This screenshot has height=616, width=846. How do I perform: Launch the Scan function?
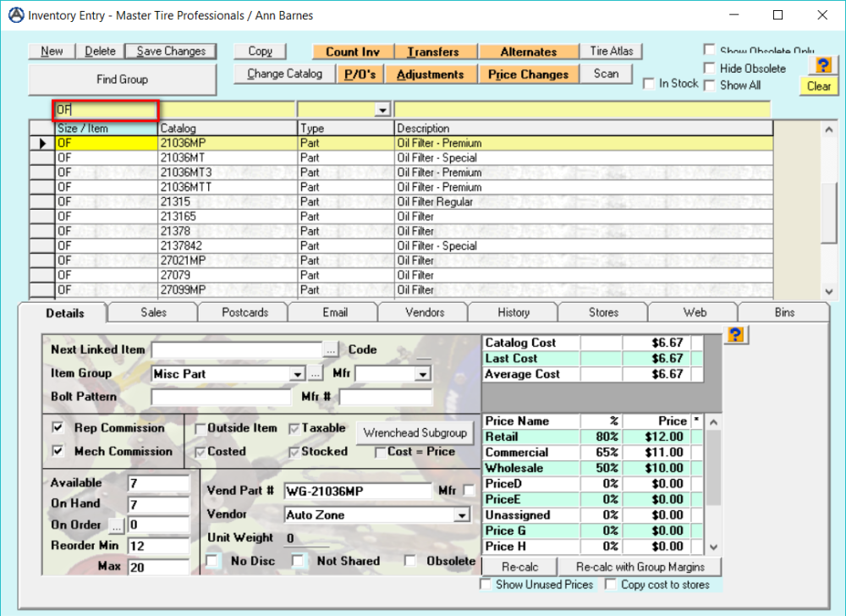(x=606, y=74)
